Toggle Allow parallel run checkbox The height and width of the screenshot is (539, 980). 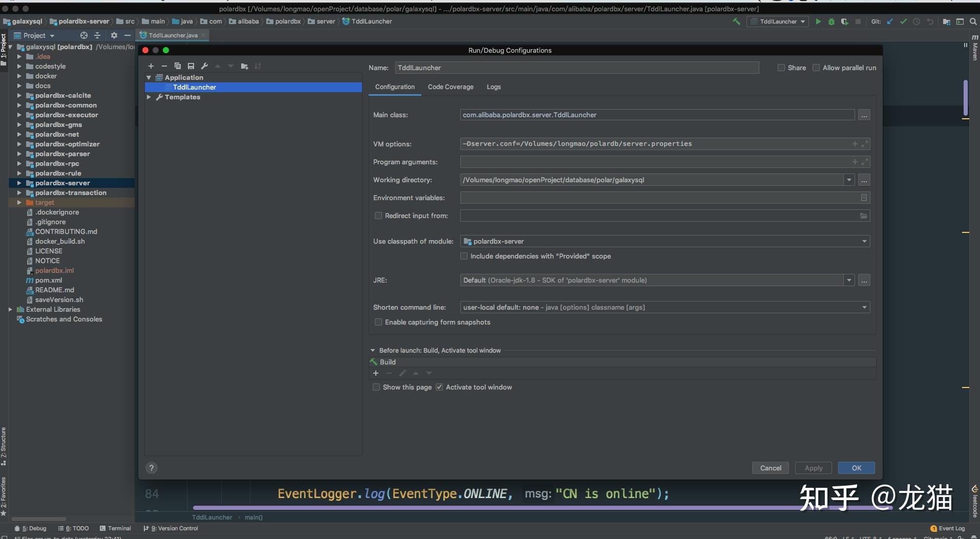point(816,68)
